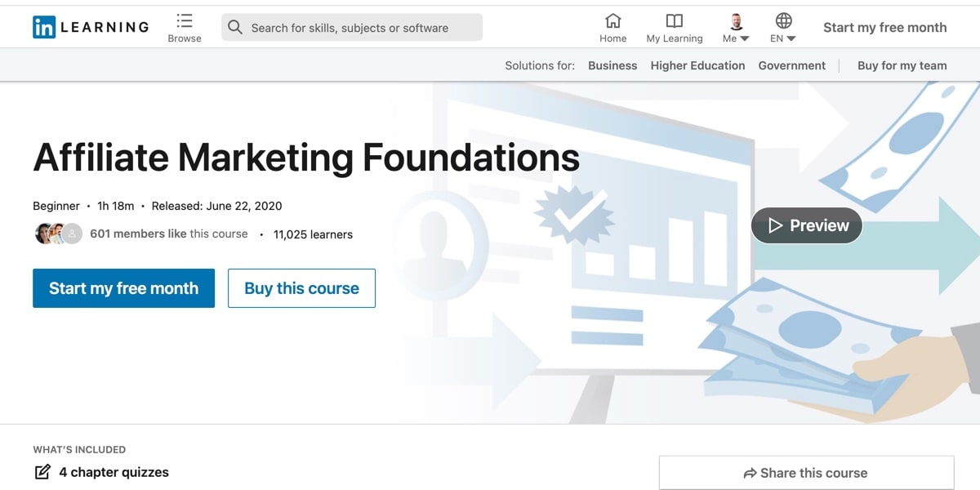Click the Me profile avatar
This screenshot has width=980, height=490.
736,20
